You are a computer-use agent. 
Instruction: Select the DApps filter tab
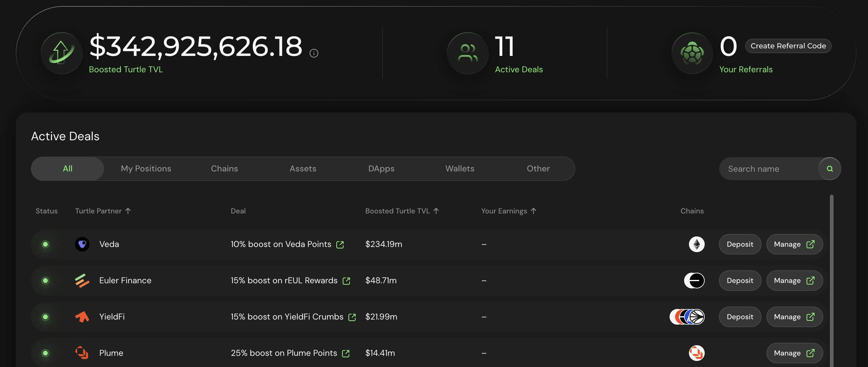pos(381,168)
